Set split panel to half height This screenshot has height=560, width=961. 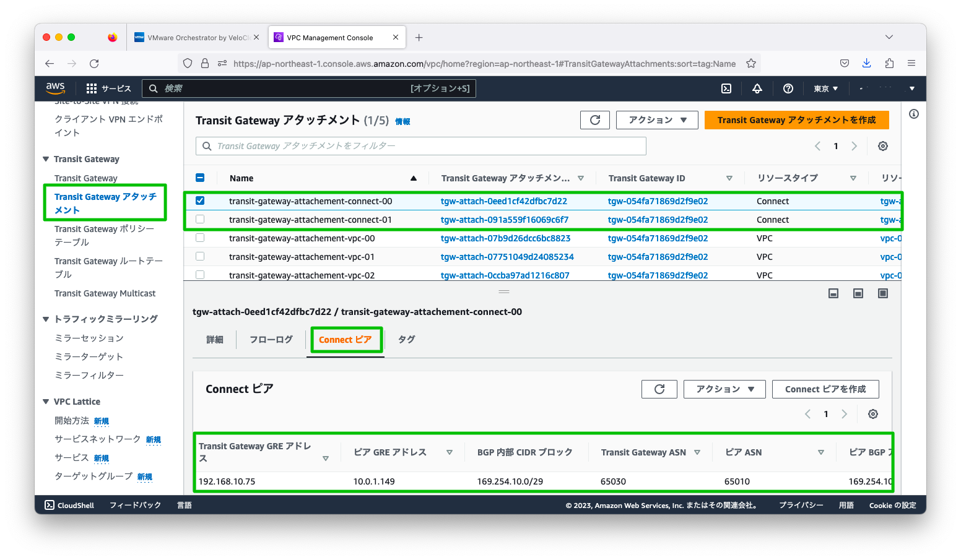coord(858,293)
